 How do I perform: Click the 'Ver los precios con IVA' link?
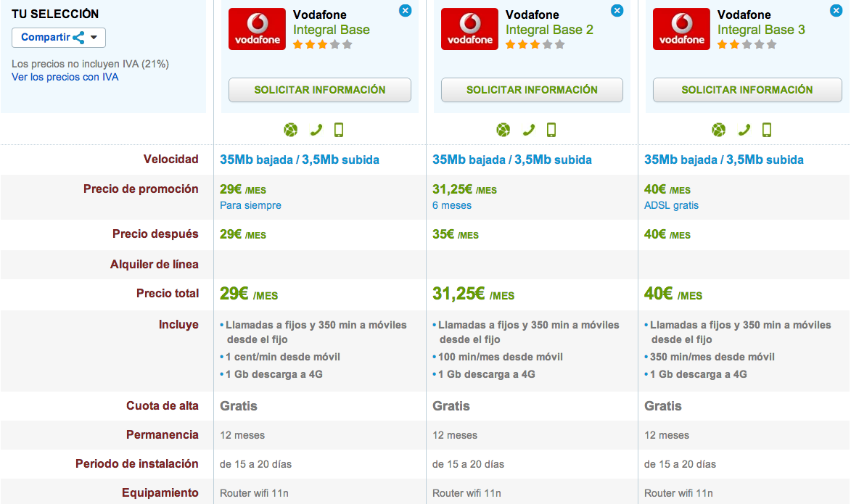[x=65, y=77]
